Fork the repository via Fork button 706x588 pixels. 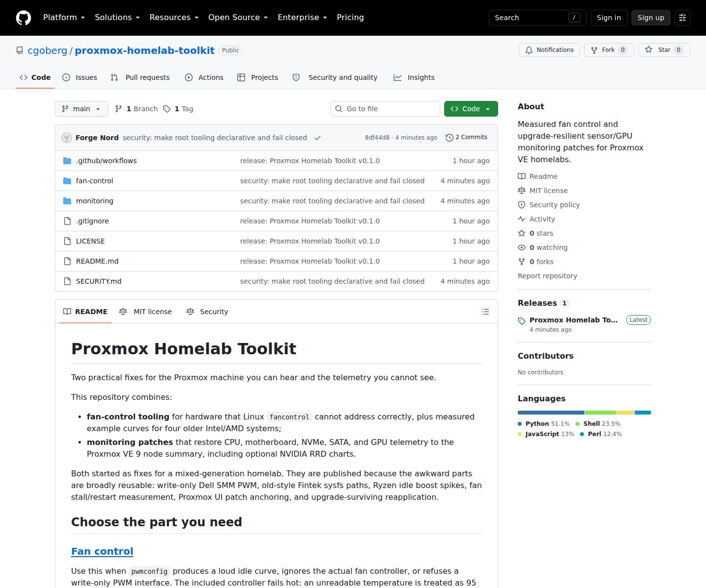point(609,50)
